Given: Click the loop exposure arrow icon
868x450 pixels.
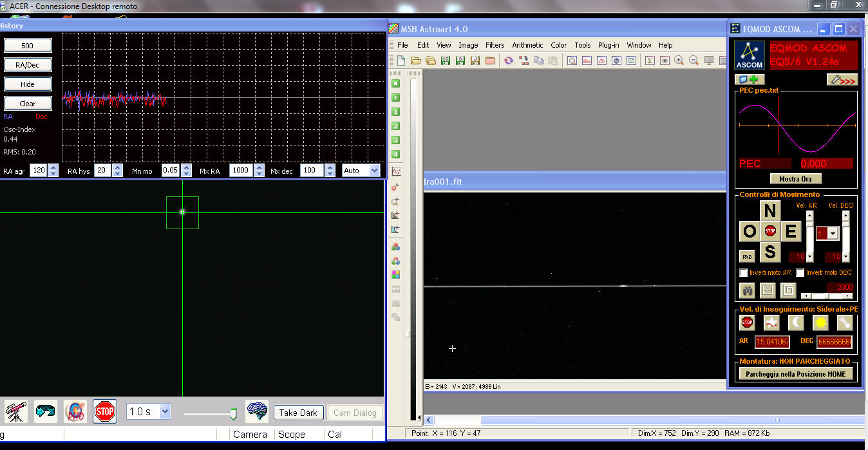Looking at the screenshot, I should point(46,411).
